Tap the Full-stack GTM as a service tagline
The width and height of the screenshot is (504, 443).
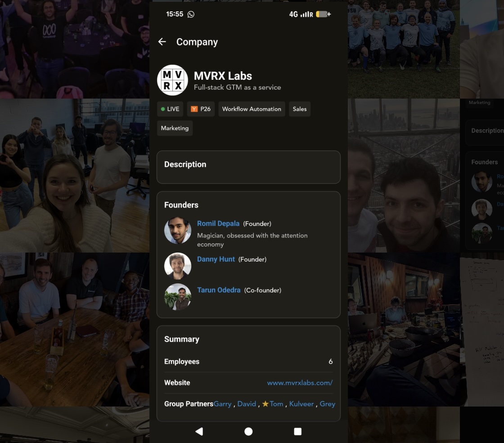(237, 87)
